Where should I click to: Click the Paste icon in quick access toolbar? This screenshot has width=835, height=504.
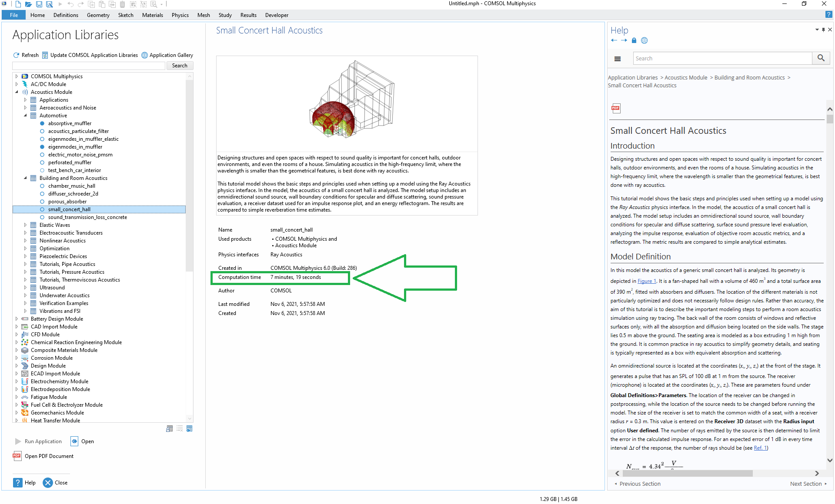[x=102, y=4]
